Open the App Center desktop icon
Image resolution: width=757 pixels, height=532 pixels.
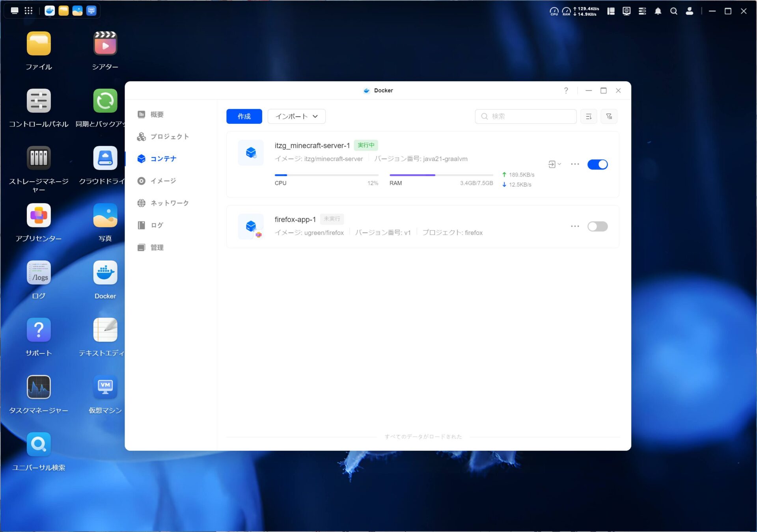(39, 216)
